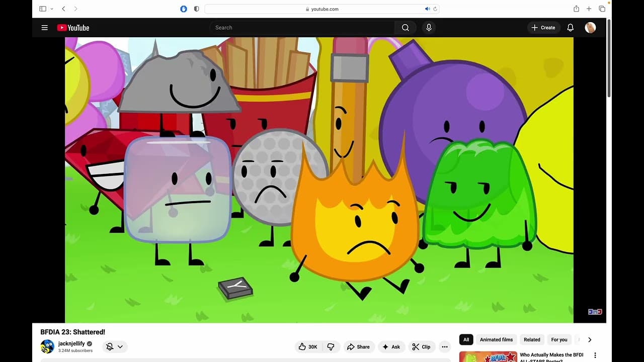The height and width of the screenshot is (362, 644).
Task: Select the For you filter chip
Action: (559, 339)
